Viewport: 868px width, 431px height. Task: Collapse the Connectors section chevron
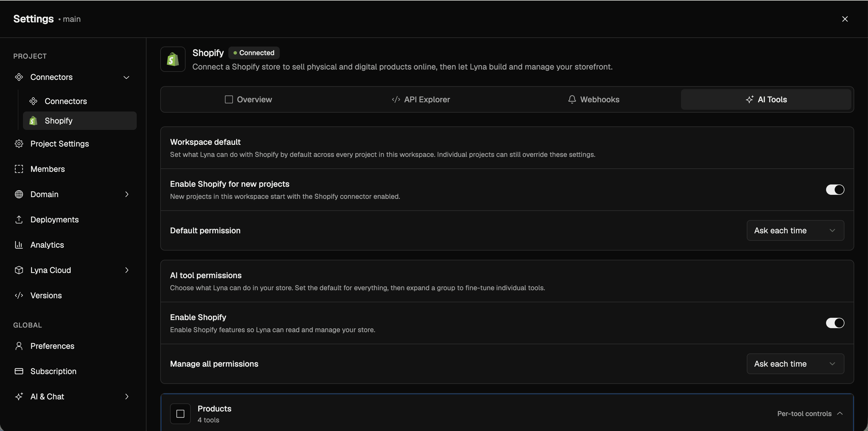(126, 78)
